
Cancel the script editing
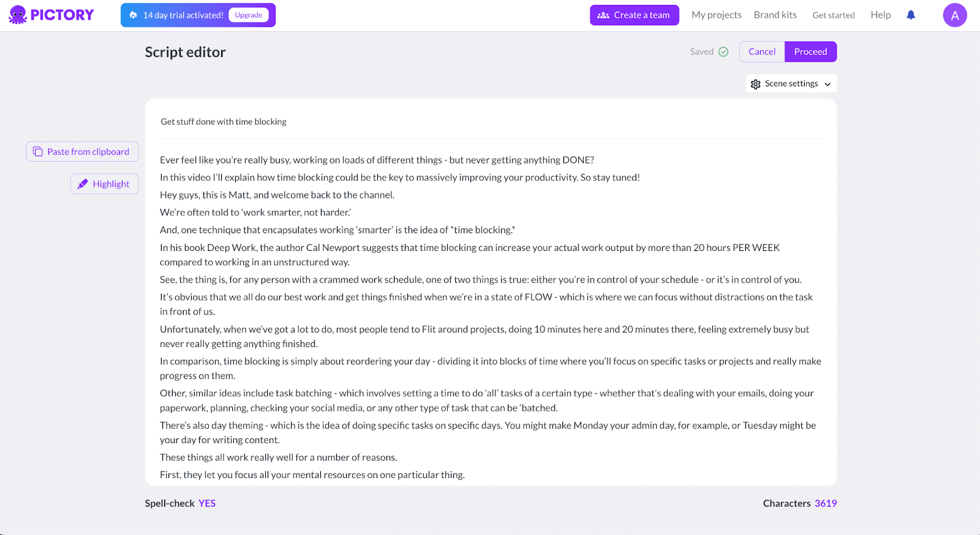(x=761, y=52)
